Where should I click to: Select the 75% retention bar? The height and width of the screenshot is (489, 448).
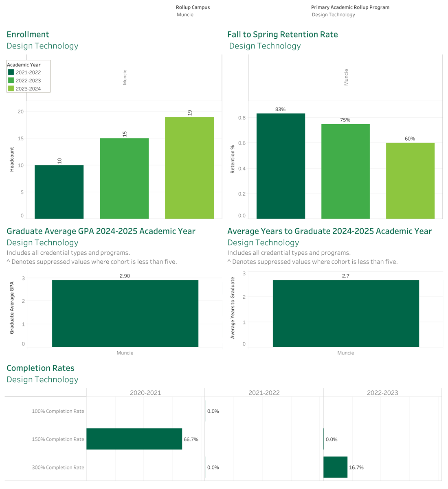(345, 172)
